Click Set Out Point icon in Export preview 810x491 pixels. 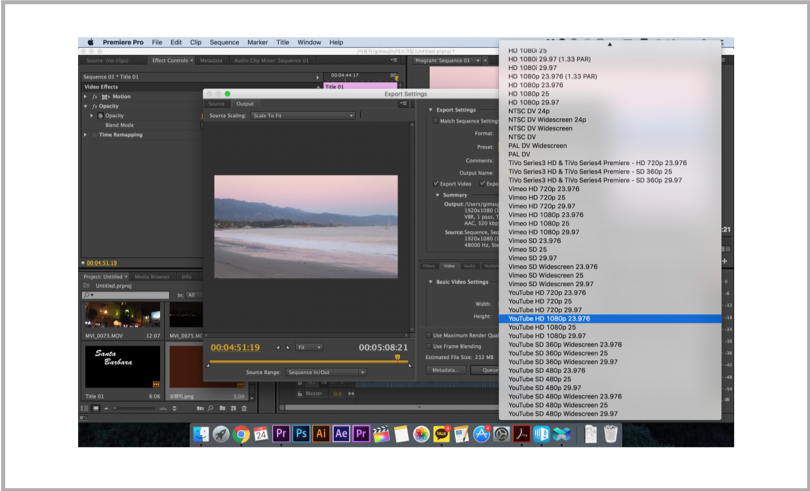288,347
